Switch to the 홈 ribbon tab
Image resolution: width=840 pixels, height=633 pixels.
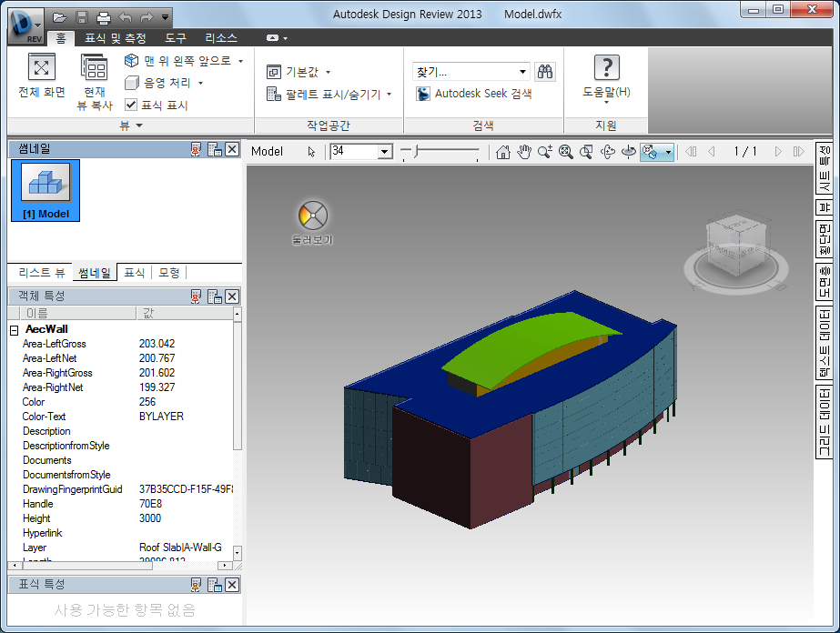point(61,38)
